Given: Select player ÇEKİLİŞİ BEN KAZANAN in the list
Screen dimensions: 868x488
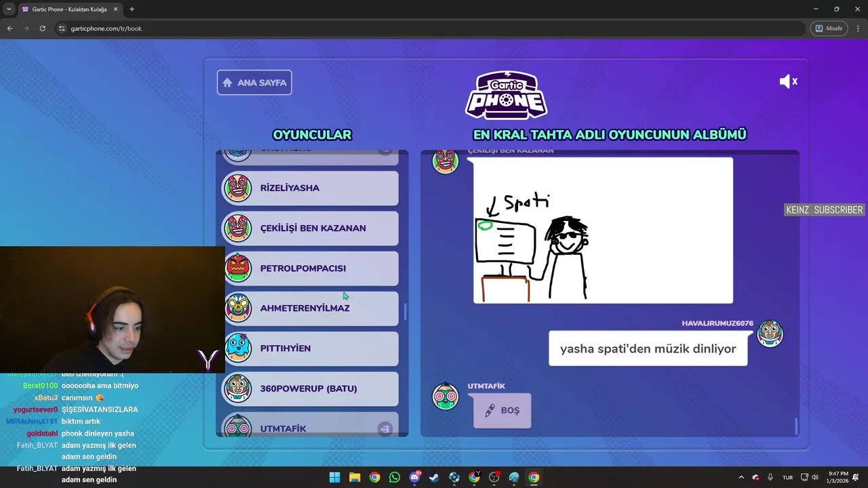Looking at the screenshot, I should pyautogui.click(x=311, y=228).
